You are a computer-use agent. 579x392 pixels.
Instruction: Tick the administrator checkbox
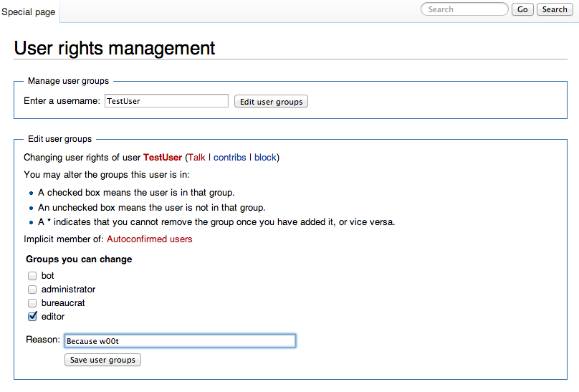[x=32, y=290]
